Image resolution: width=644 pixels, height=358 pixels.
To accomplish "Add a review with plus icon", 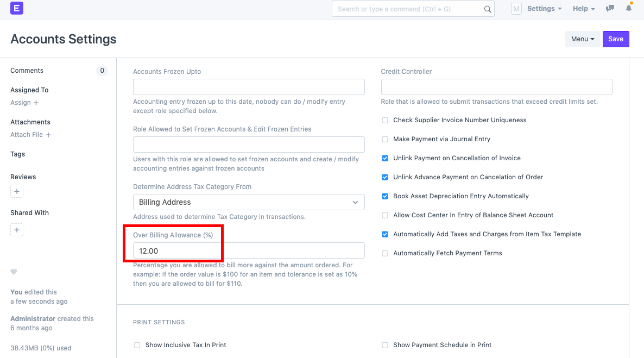I will click(x=17, y=192).
